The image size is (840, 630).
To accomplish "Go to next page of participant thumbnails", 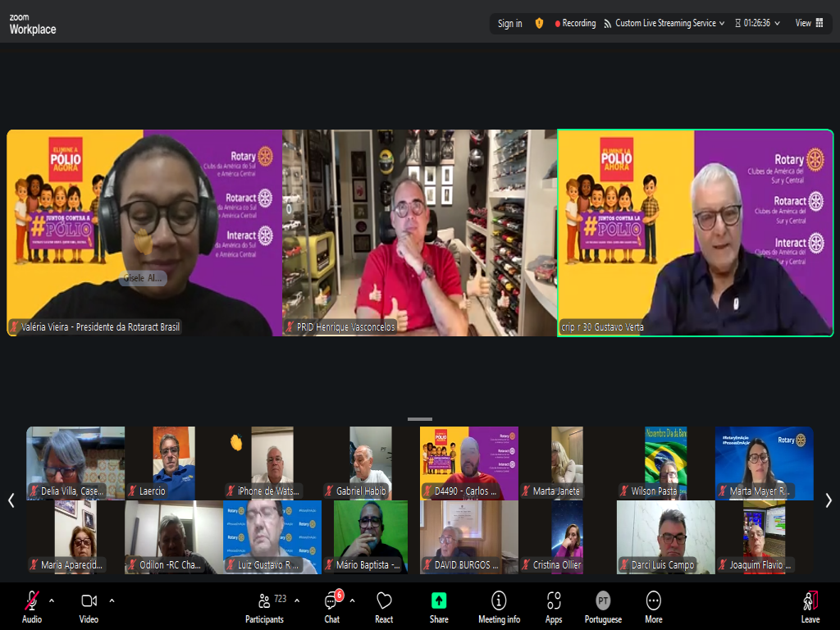I will point(829,500).
